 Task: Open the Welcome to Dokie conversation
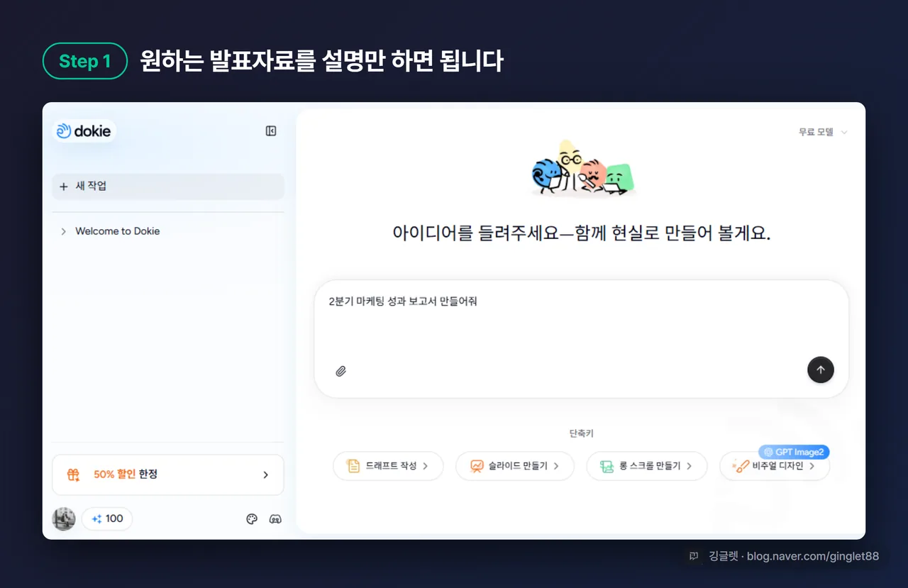(118, 231)
